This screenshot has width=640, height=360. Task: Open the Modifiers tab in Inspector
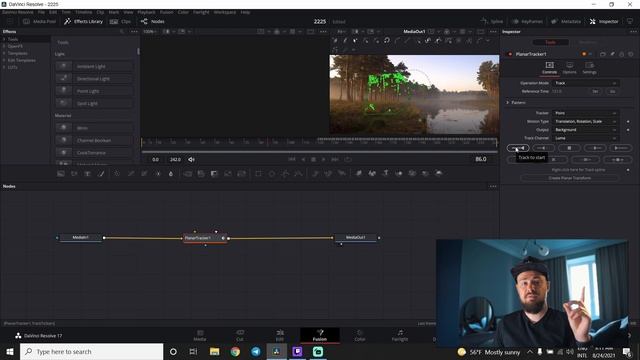point(587,42)
